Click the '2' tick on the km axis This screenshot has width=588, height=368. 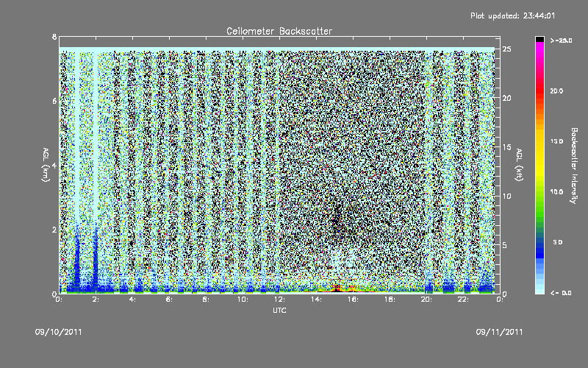point(54,230)
